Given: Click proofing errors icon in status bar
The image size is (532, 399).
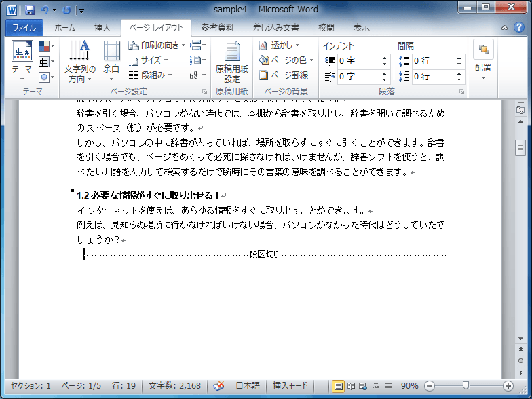Looking at the screenshot, I should tap(218, 386).
